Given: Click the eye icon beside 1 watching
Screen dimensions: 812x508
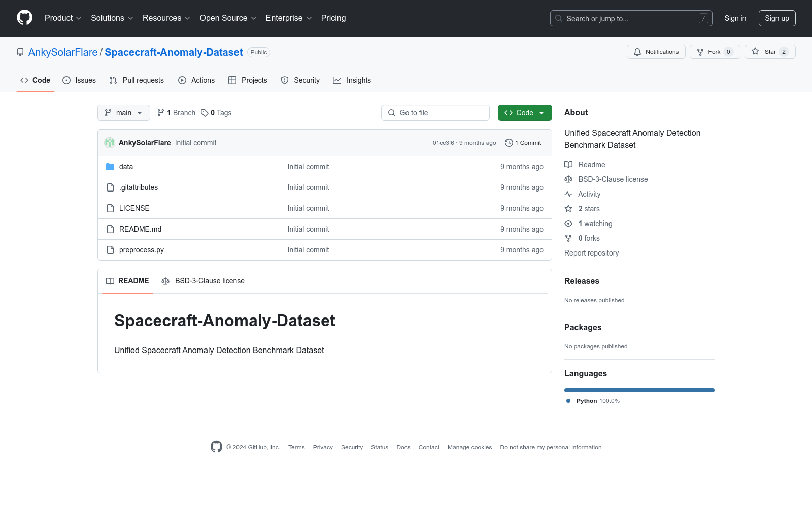Looking at the screenshot, I should [x=568, y=224].
